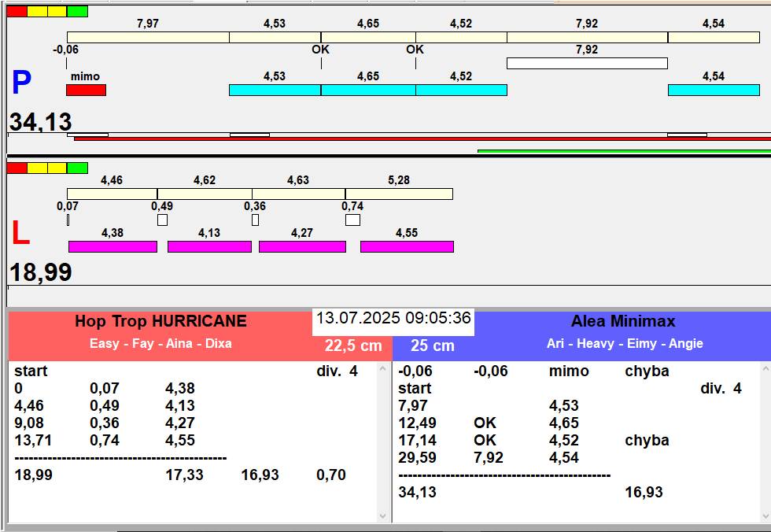Select the white outlined 7,92 bar in P lane
This screenshot has width=771, height=532.
point(587,64)
